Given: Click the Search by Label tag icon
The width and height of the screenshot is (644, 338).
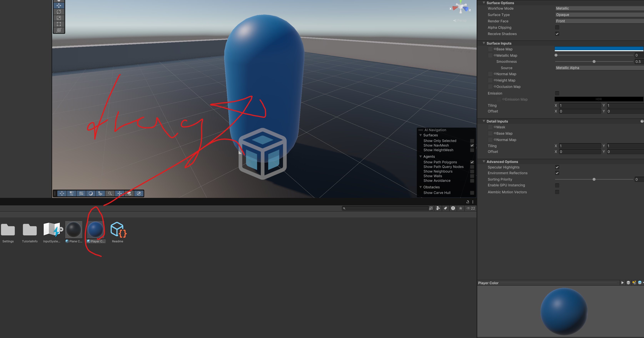Looking at the screenshot, I should (x=445, y=208).
